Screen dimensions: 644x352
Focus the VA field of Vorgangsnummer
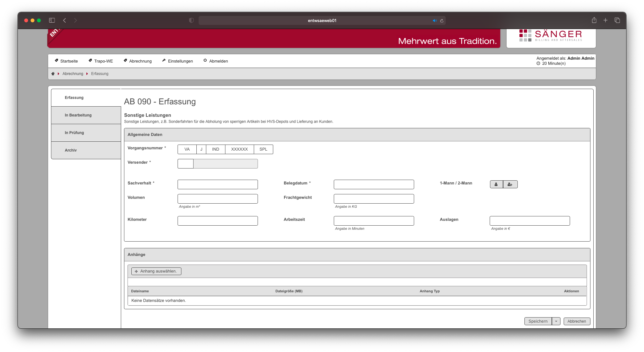pyautogui.click(x=187, y=149)
